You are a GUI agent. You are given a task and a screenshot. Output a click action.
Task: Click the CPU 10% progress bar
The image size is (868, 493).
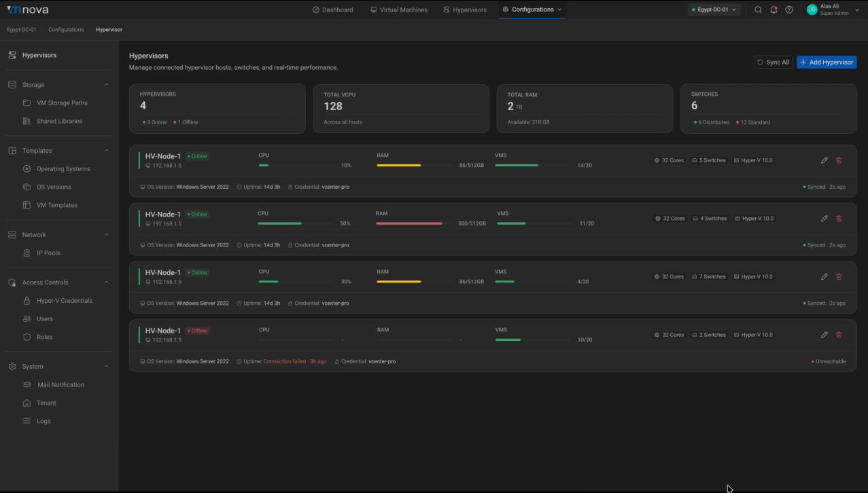[x=295, y=165]
